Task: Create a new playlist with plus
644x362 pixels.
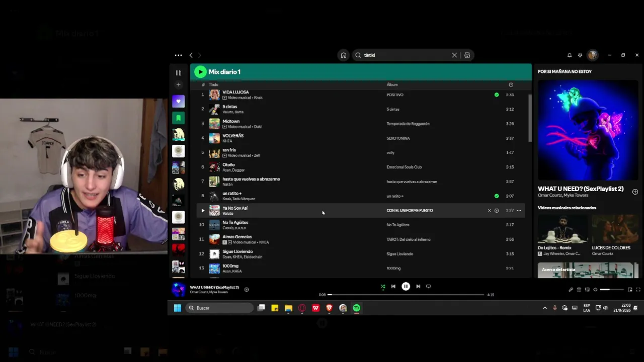Action: (x=178, y=84)
